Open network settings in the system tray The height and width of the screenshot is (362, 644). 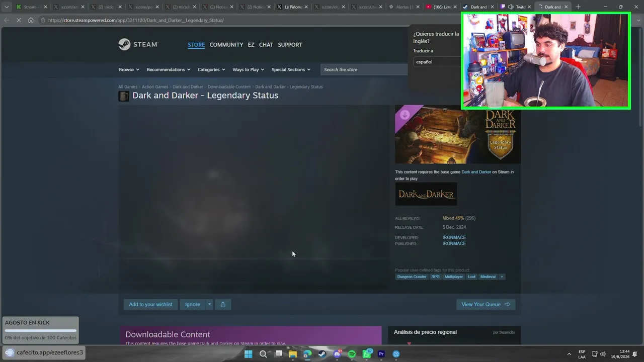[x=594, y=354]
